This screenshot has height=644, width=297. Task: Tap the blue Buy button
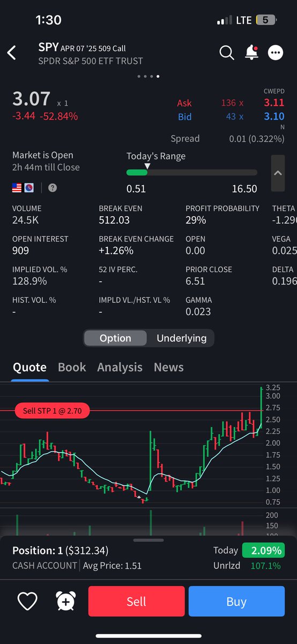pyautogui.click(x=236, y=602)
